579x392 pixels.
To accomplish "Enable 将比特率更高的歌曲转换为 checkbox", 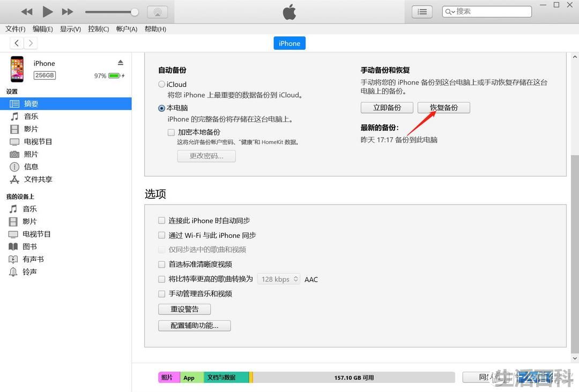I will click(x=161, y=279).
